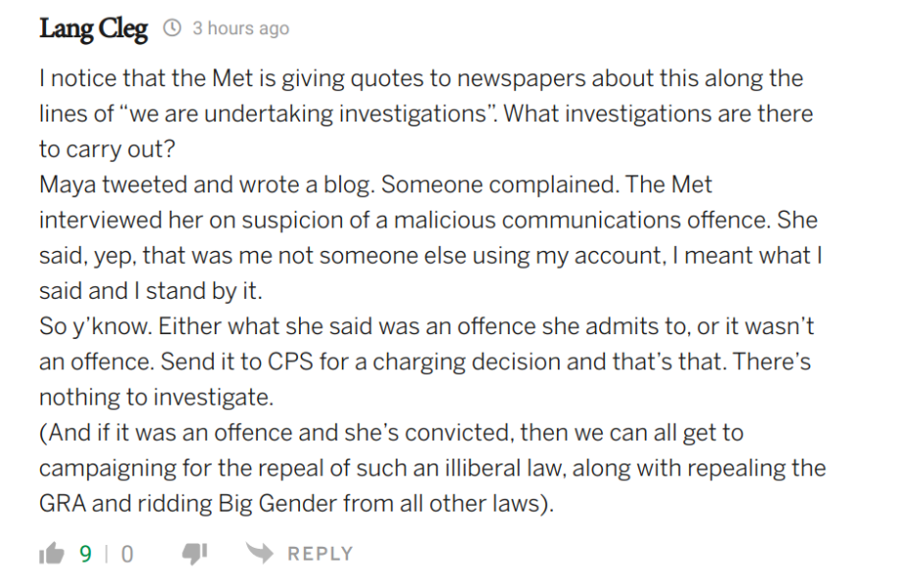899x588 pixels.
Task: Click the "3 hours ago" timestamp
Action: pos(240,28)
